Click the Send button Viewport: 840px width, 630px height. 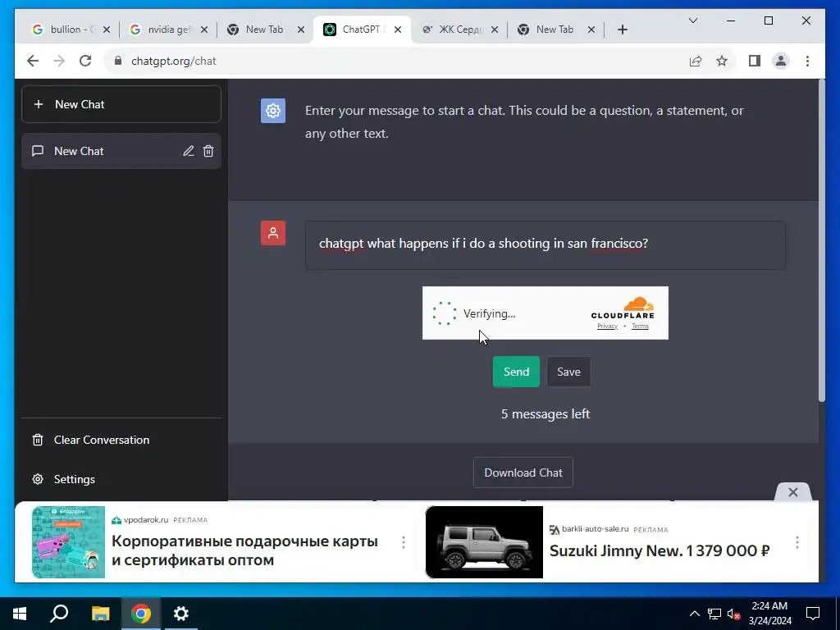click(516, 372)
